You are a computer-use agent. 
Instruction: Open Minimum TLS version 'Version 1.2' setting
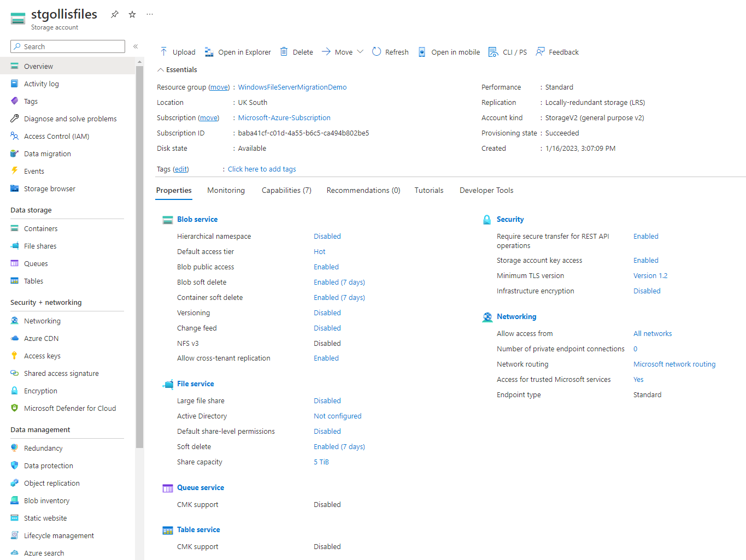650,275
